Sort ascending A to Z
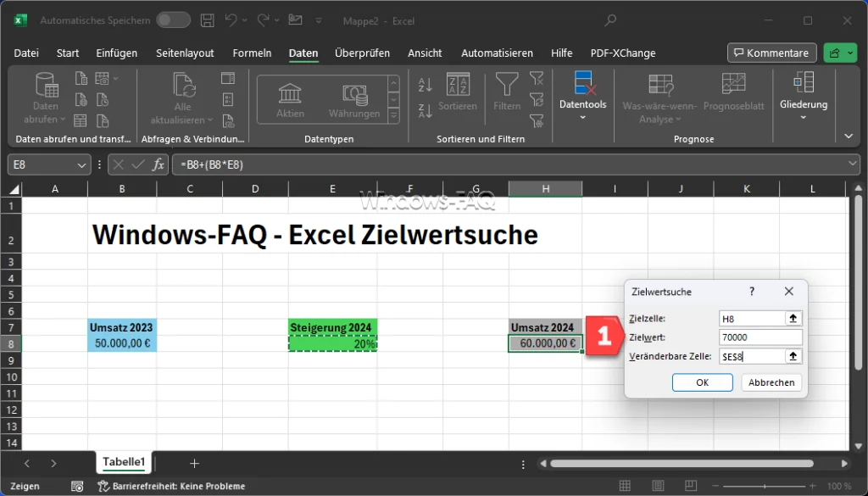 (x=426, y=85)
